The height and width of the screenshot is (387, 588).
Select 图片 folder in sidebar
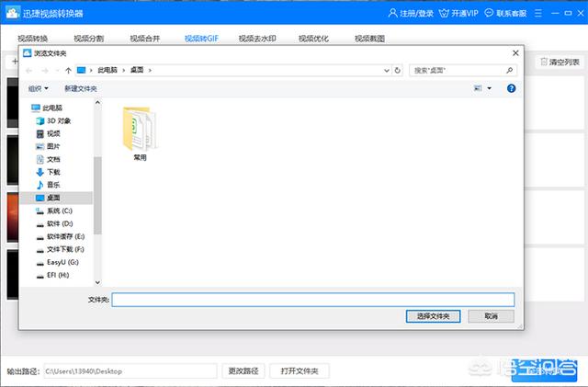[48, 146]
